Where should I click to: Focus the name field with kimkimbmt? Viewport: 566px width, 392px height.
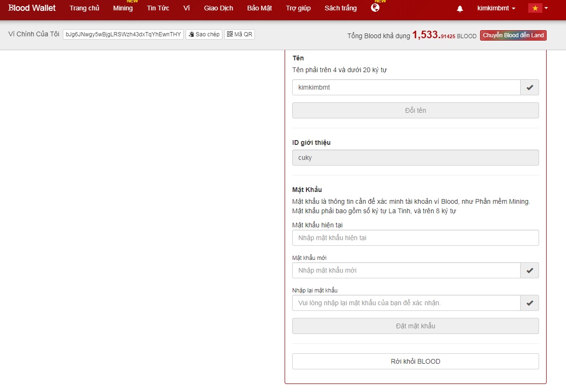[x=406, y=87]
